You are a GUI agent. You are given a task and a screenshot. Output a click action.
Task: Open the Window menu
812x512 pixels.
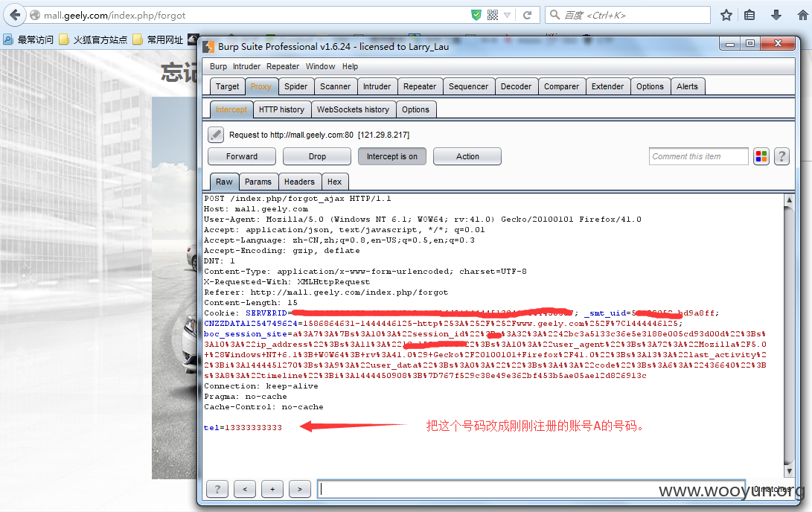pyautogui.click(x=320, y=66)
